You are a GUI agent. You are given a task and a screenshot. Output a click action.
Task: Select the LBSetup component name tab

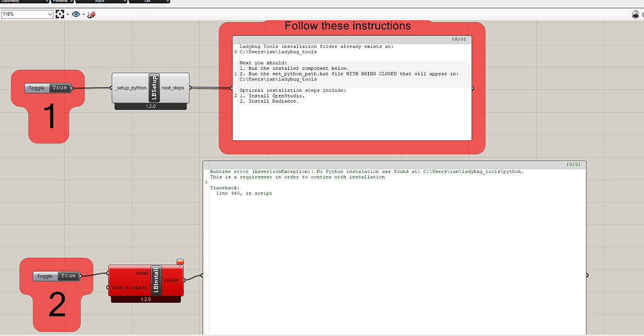pyautogui.click(x=154, y=88)
